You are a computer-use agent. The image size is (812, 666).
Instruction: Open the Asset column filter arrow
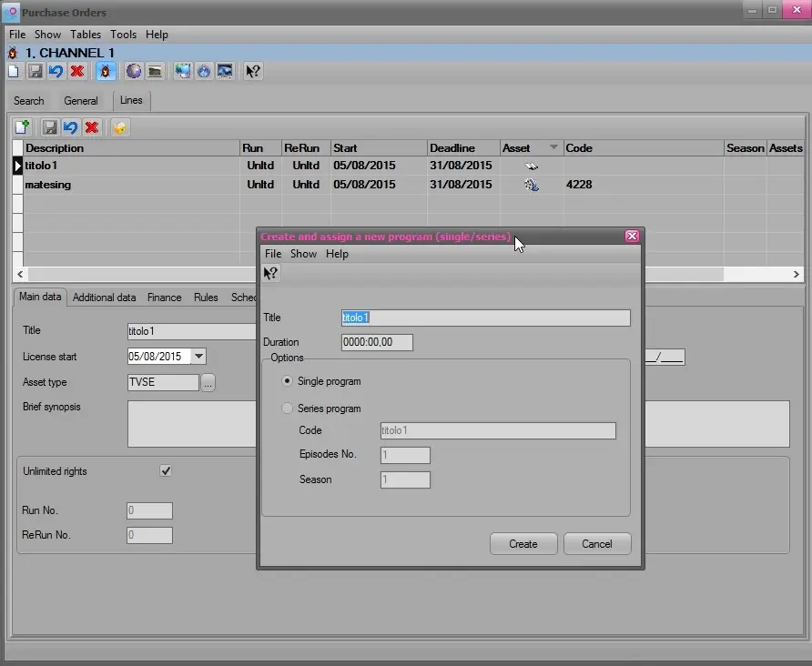[553, 147]
